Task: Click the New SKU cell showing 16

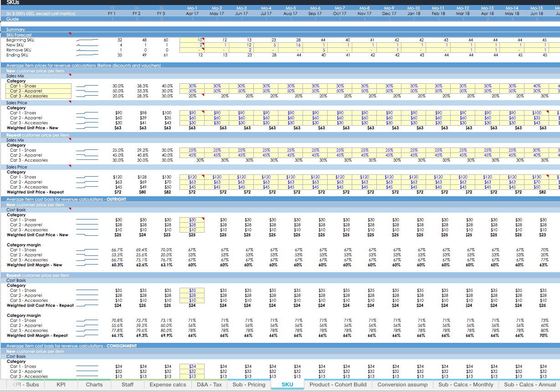Action: pos(291,45)
